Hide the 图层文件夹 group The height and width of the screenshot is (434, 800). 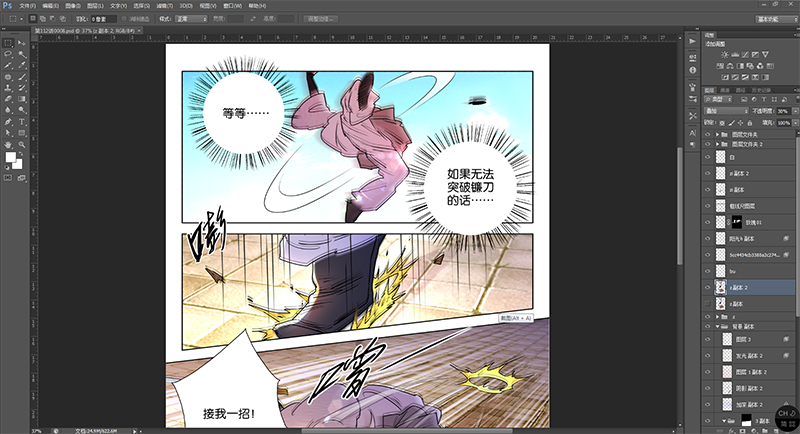707,135
